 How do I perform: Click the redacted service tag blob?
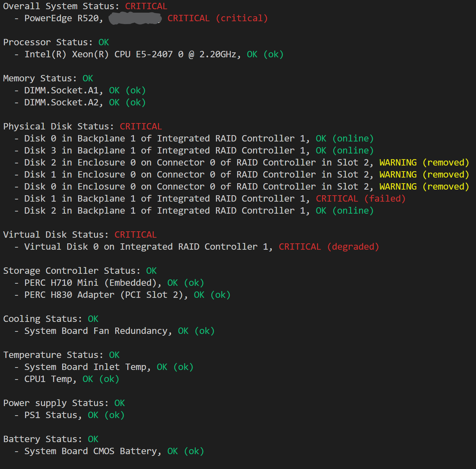point(135,18)
